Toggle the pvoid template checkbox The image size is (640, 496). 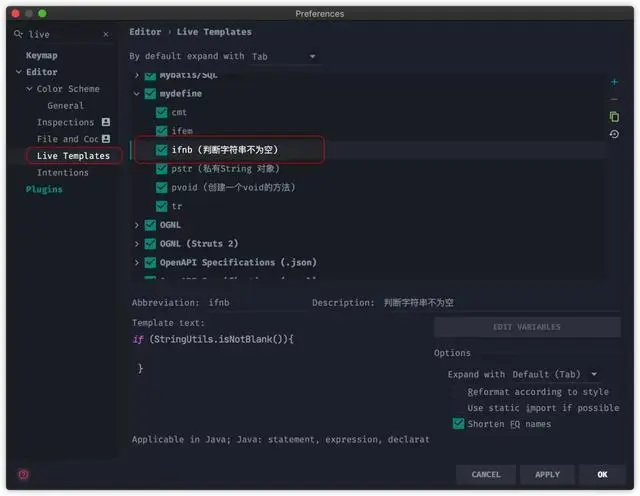click(162, 187)
